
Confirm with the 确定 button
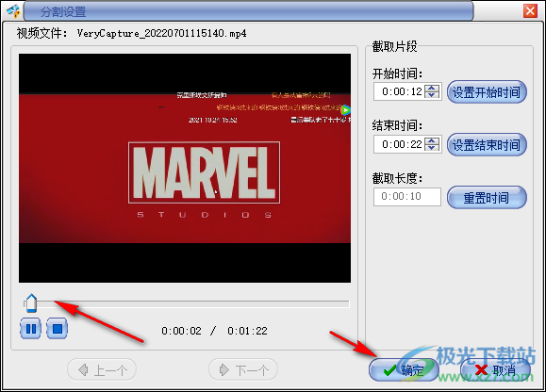(x=404, y=369)
